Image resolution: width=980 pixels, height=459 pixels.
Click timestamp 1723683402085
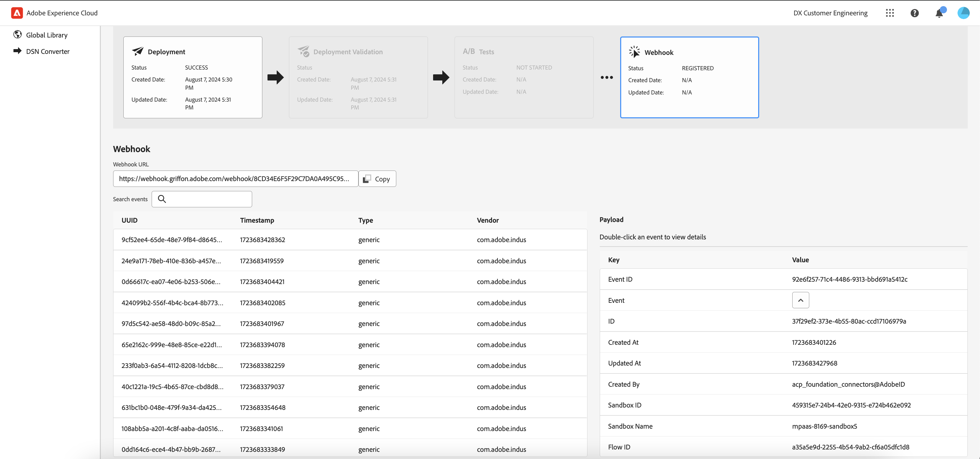click(x=262, y=302)
